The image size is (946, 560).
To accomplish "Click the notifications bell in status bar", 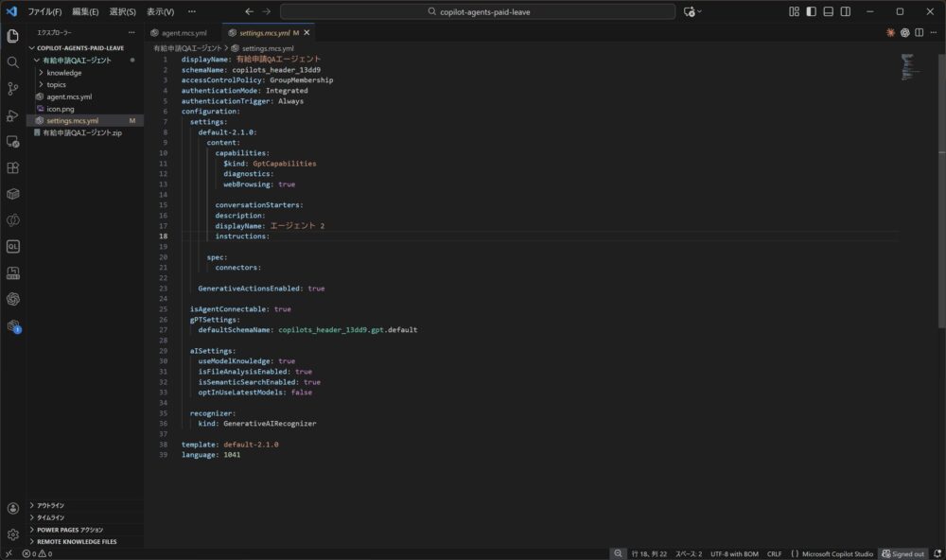I will pyautogui.click(x=936, y=553).
